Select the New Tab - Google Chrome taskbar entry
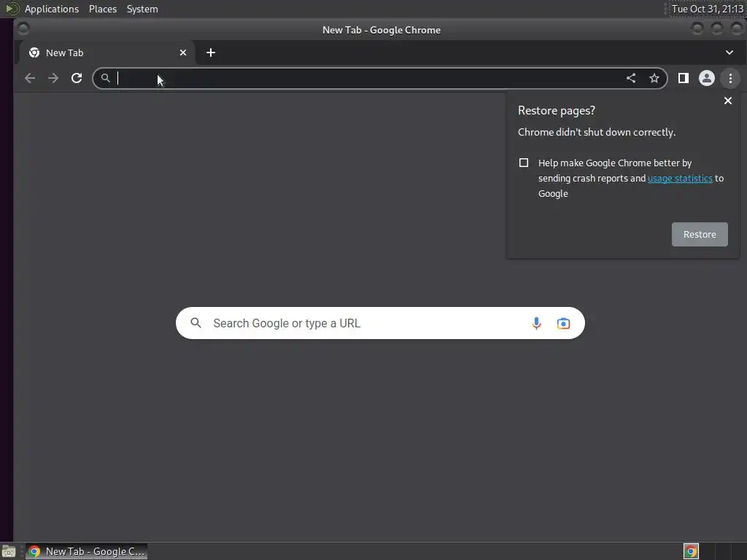This screenshot has width=747, height=560. pos(86,551)
